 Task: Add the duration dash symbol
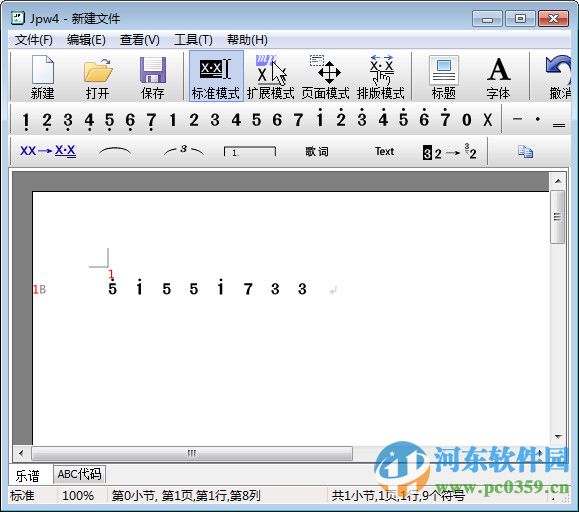point(518,119)
